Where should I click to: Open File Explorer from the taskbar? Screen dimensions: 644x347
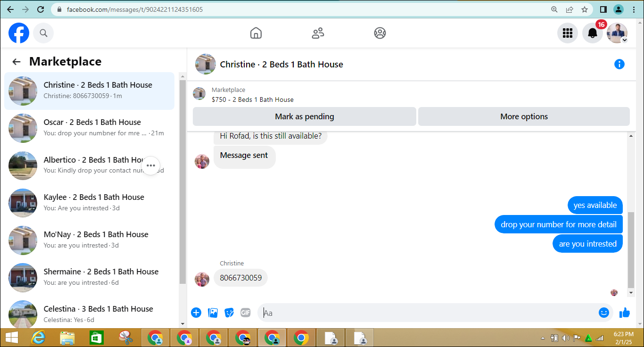[x=67, y=338]
